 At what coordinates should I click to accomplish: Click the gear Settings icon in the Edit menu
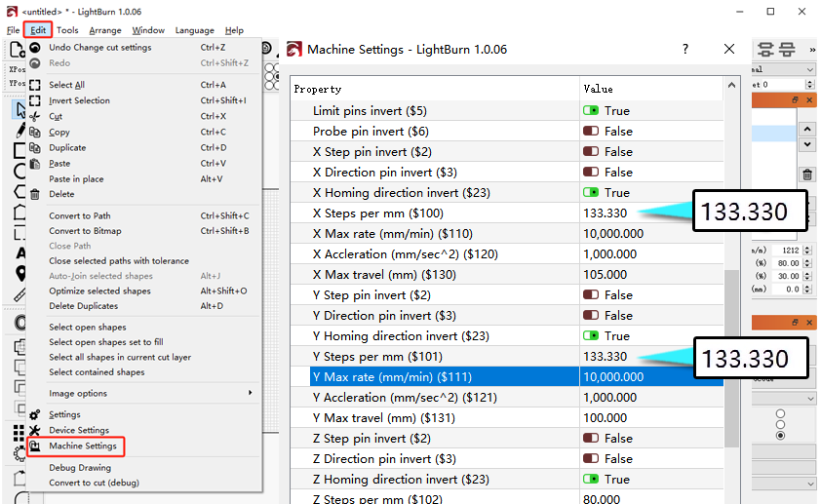click(x=35, y=414)
